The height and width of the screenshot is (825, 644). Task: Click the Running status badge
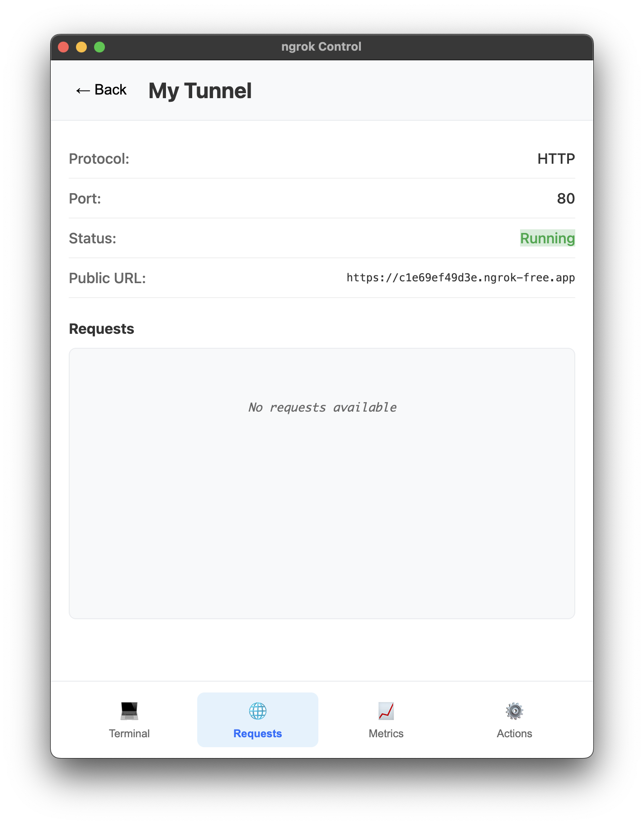tap(548, 238)
